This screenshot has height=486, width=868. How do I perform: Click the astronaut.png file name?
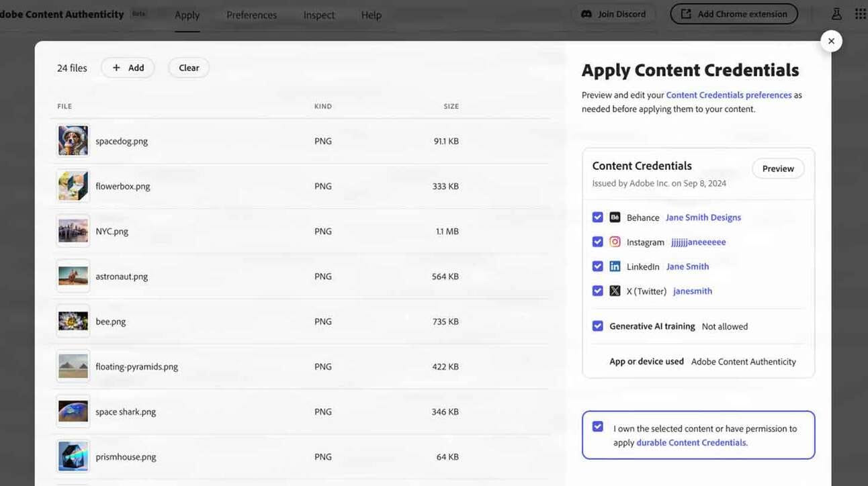[x=122, y=276]
